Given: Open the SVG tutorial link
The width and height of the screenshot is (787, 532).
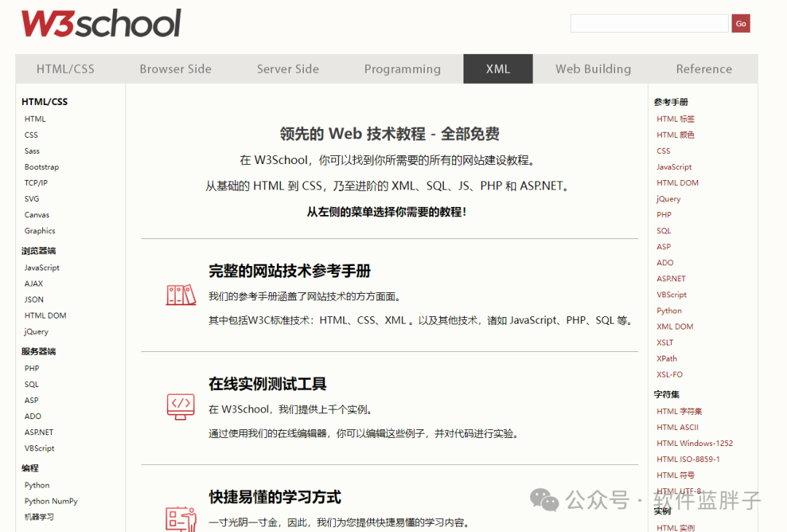Looking at the screenshot, I should (31, 199).
